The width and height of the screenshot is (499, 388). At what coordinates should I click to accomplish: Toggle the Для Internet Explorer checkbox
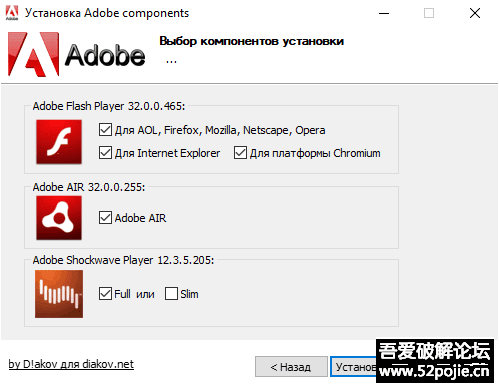tap(105, 153)
